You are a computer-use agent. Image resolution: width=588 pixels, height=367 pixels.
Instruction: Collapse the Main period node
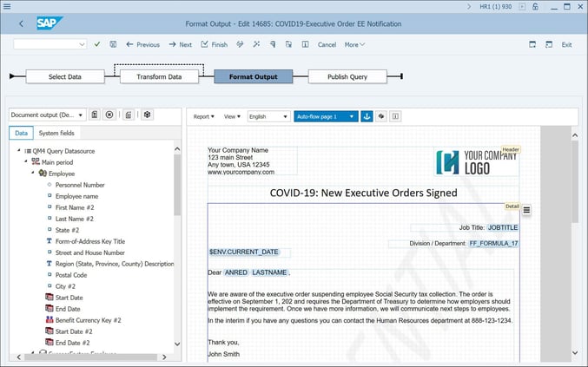click(x=26, y=161)
